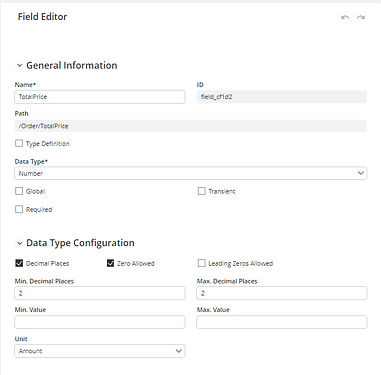Viewport: 381px width, 375px height.
Task: Click the undo arrow icon
Action: click(x=345, y=17)
